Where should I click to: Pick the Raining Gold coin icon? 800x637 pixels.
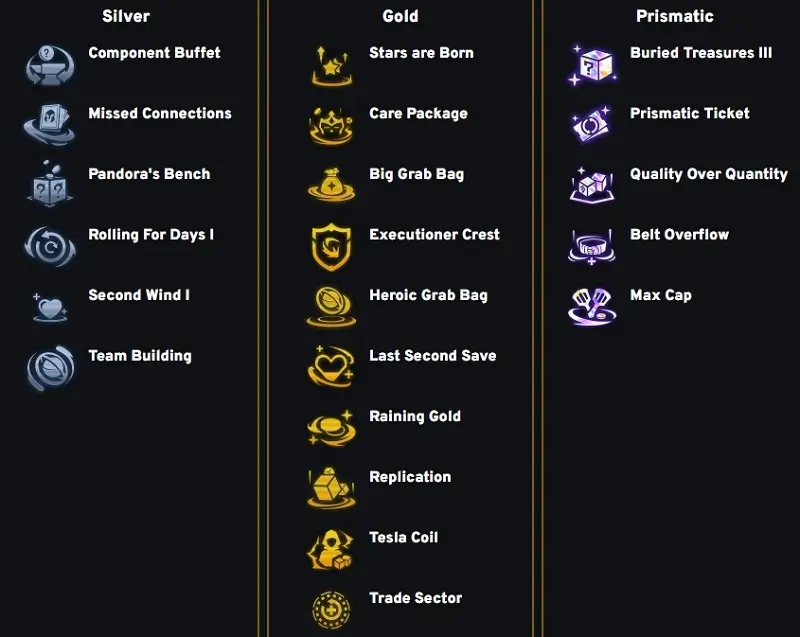click(x=331, y=428)
